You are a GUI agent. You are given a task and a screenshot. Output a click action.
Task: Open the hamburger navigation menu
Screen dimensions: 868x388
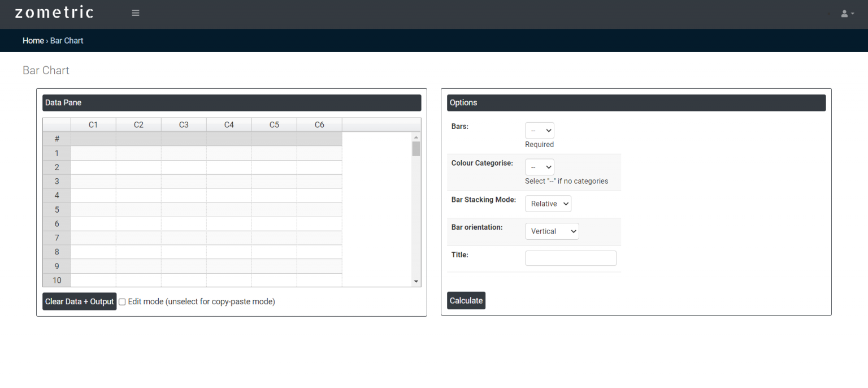coord(135,12)
